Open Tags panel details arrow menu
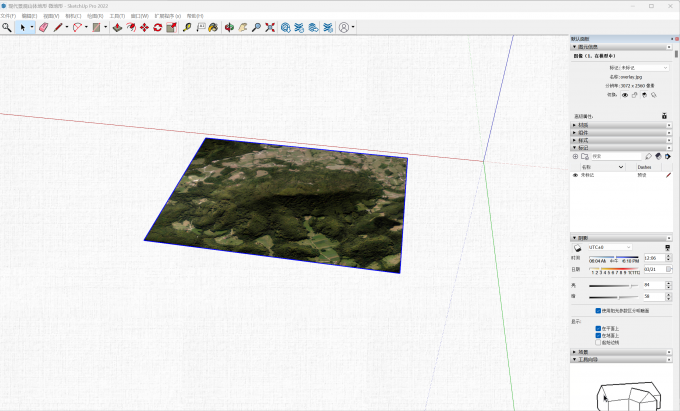The width and height of the screenshot is (680, 411). pyautogui.click(x=668, y=156)
